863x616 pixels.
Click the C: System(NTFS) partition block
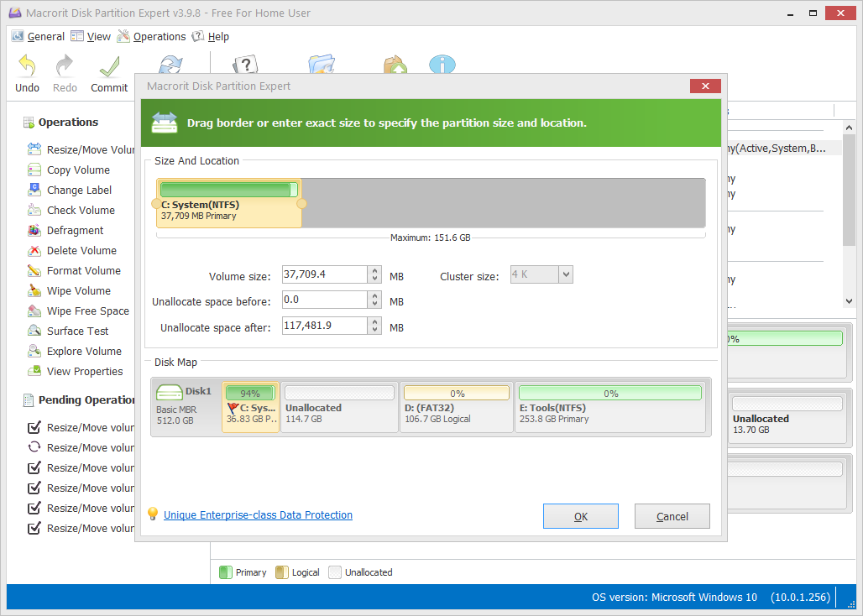click(x=229, y=203)
